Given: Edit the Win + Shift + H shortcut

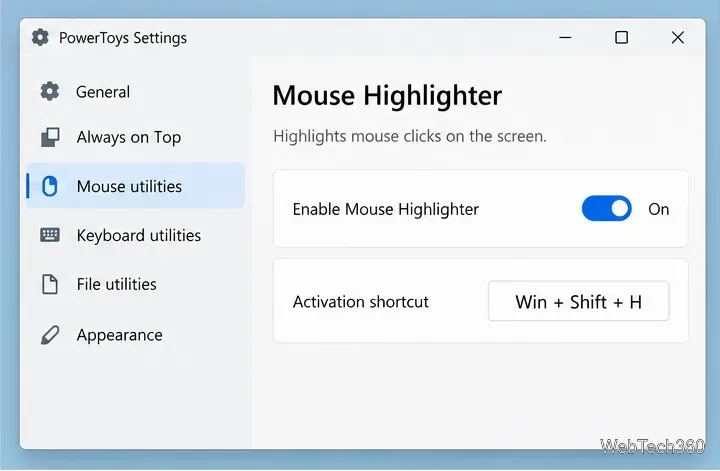Looking at the screenshot, I should 578,301.
